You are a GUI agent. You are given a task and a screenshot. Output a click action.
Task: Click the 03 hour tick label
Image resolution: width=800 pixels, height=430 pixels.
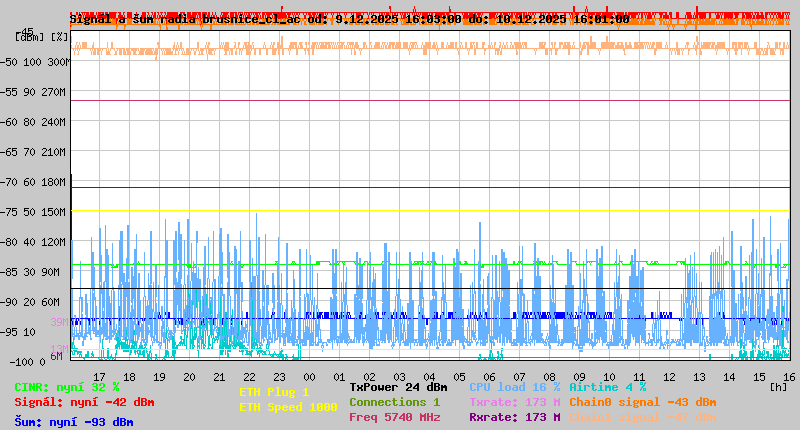(x=399, y=377)
